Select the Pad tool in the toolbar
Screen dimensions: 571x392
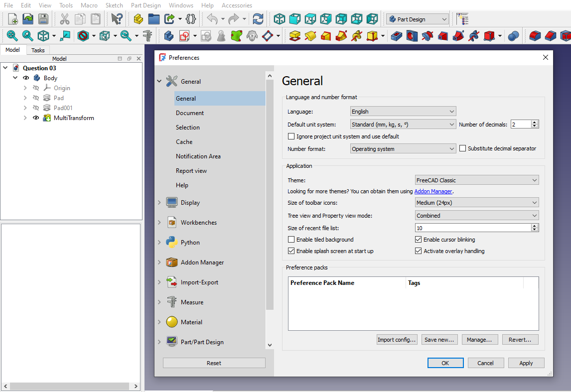tap(294, 36)
